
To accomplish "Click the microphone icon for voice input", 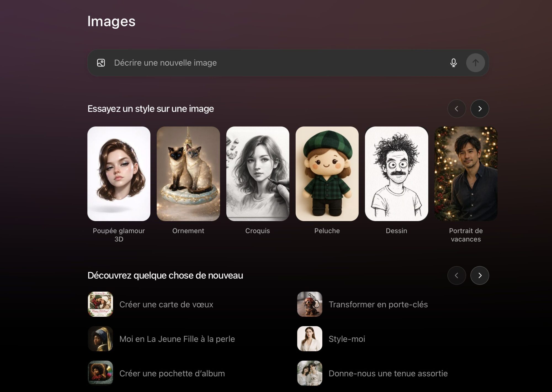I will [x=453, y=63].
